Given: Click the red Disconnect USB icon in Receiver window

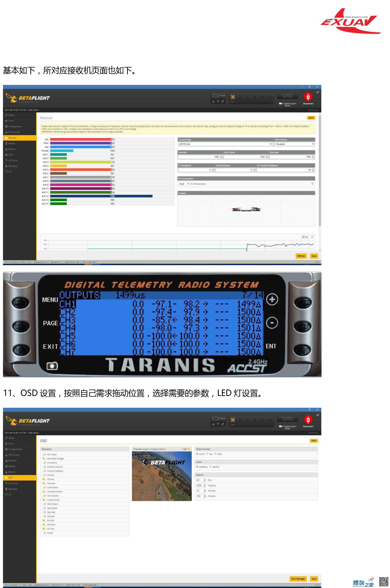Looking at the screenshot, I should click(308, 97).
